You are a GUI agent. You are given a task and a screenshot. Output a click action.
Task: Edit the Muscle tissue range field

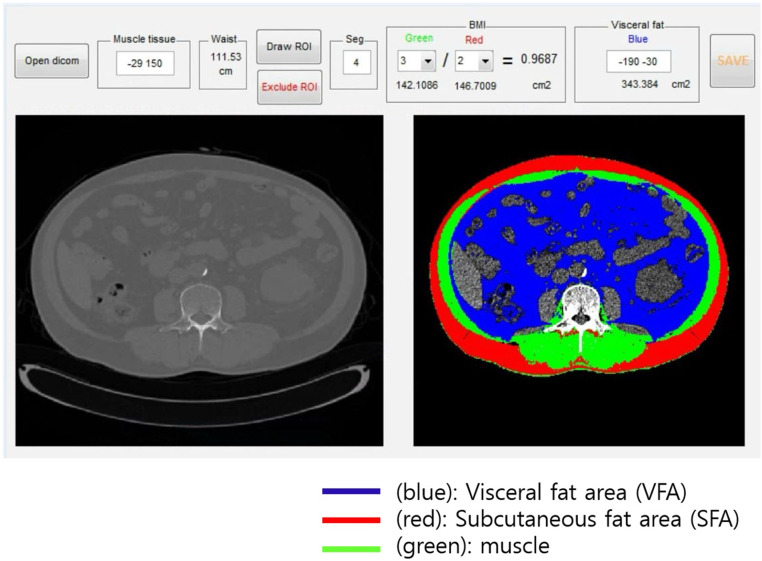145,63
